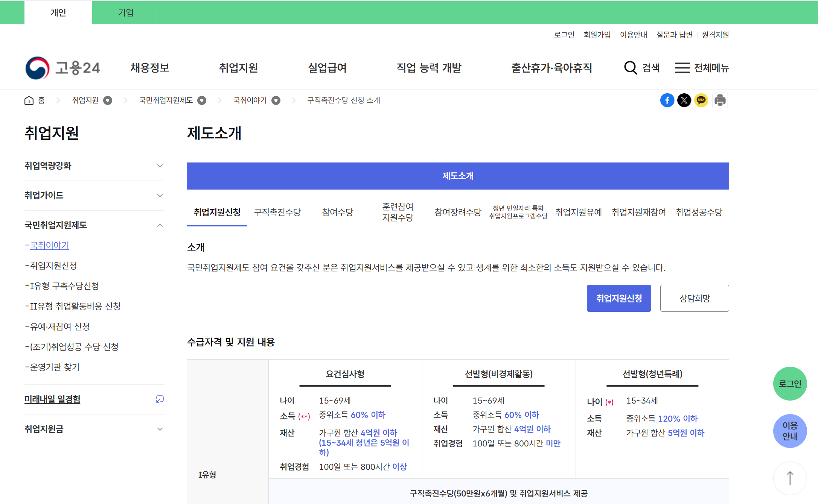Open 취업지원 breadcrumb dropdown arrow
818x504 pixels.
(x=108, y=100)
